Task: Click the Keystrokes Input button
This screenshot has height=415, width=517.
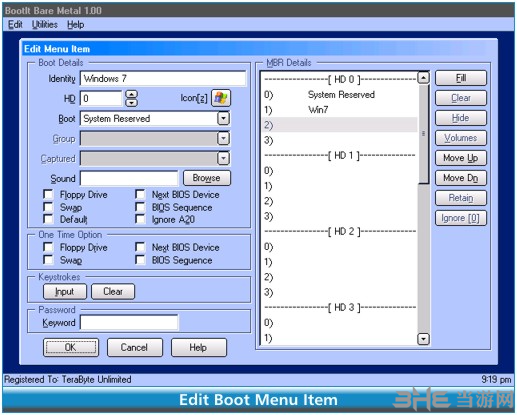Action: point(65,292)
